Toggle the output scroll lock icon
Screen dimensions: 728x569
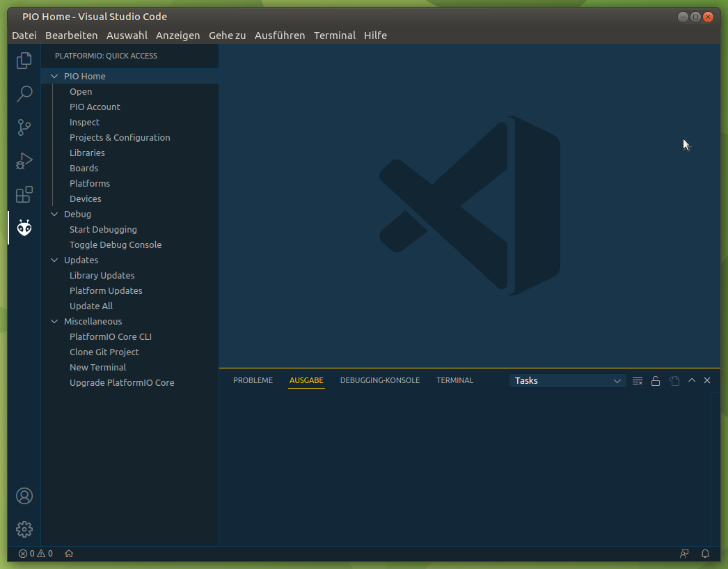click(656, 381)
